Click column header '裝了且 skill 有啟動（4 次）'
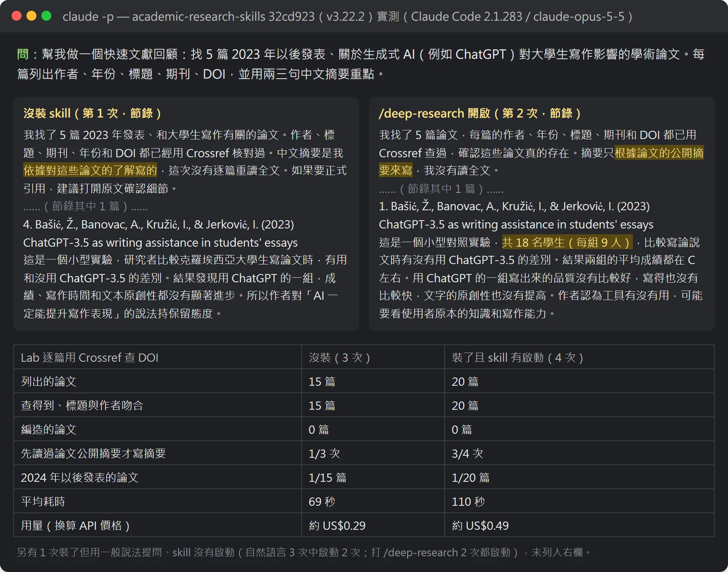The width and height of the screenshot is (728, 572). coord(517,358)
